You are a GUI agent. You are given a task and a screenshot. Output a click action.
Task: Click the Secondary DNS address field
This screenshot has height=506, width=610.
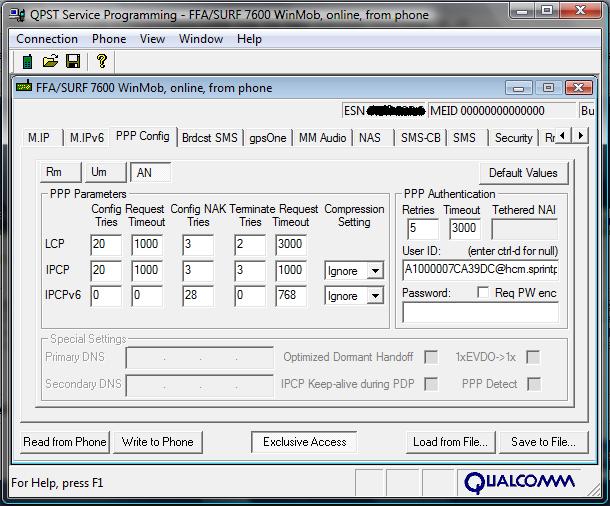point(200,385)
